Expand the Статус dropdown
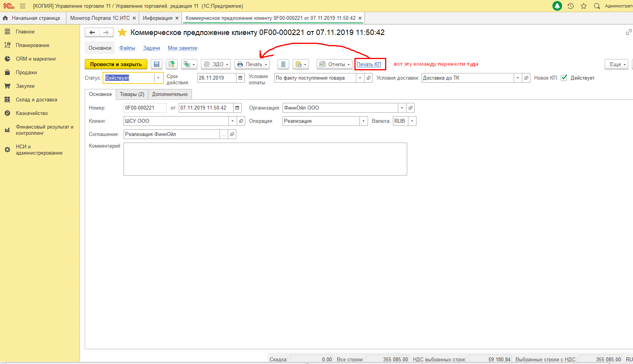Viewport: 633px width, 364px height. [158, 78]
